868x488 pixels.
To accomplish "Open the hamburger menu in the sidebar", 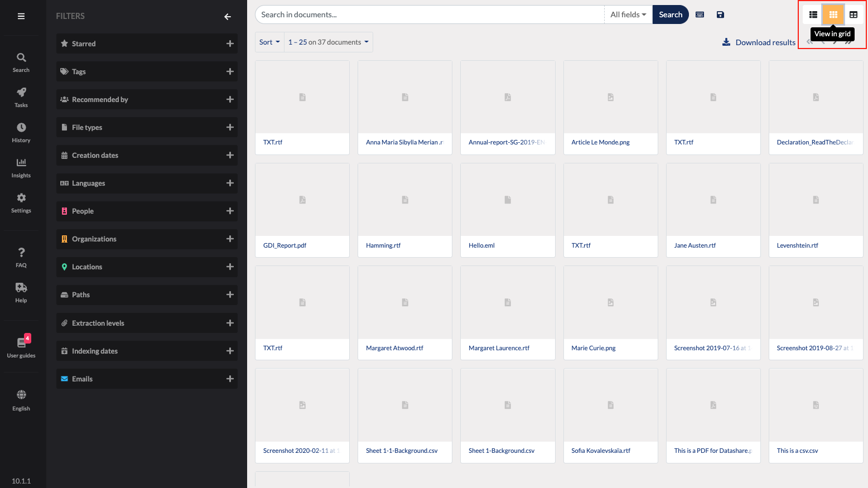I will pyautogui.click(x=21, y=16).
